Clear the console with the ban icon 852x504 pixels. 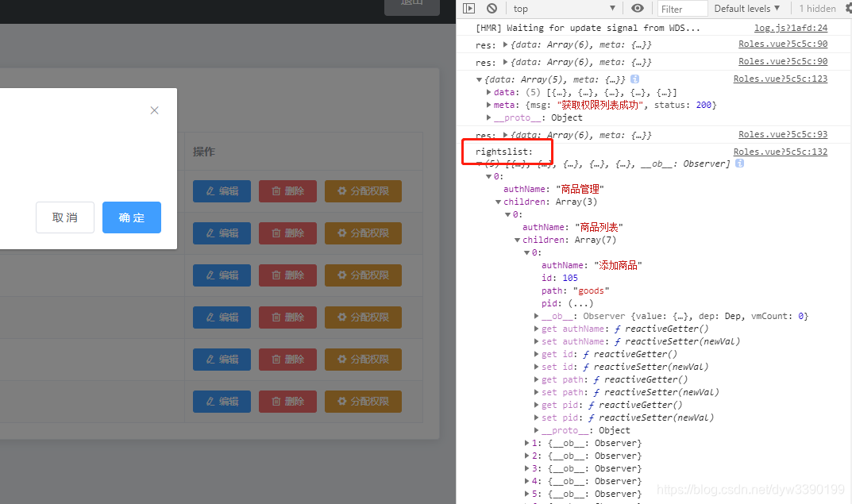pyautogui.click(x=492, y=8)
